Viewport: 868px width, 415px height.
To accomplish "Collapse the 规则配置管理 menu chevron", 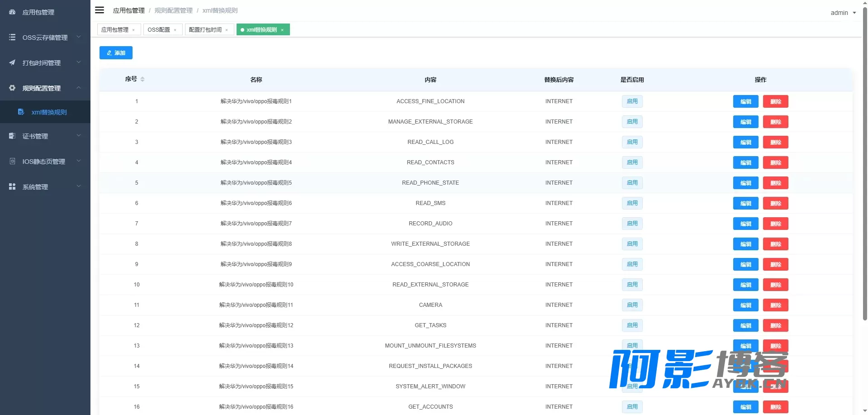I will pyautogui.click(x=79, y=87).
